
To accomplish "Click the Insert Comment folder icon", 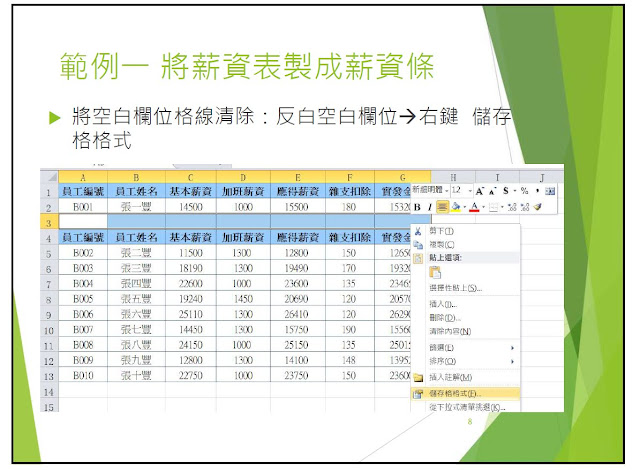I will (x=418, y=377).
